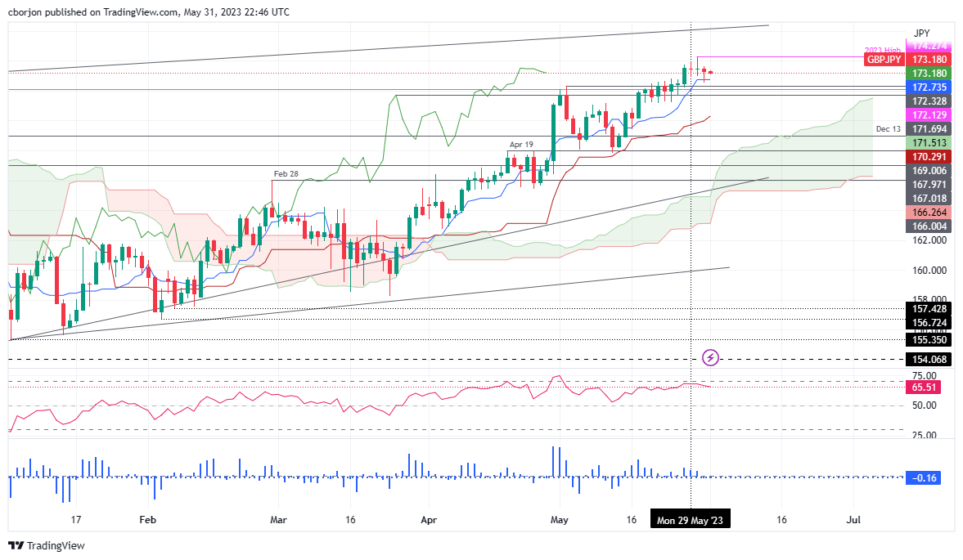Select the red 170.291 price level label
The width and height of the screenshot is (963, 560).
(x=929, y=155)
